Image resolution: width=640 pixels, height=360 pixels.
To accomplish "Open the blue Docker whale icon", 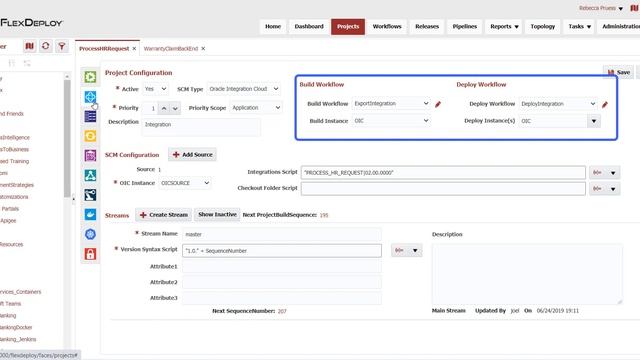I will [x=90, y=214].
